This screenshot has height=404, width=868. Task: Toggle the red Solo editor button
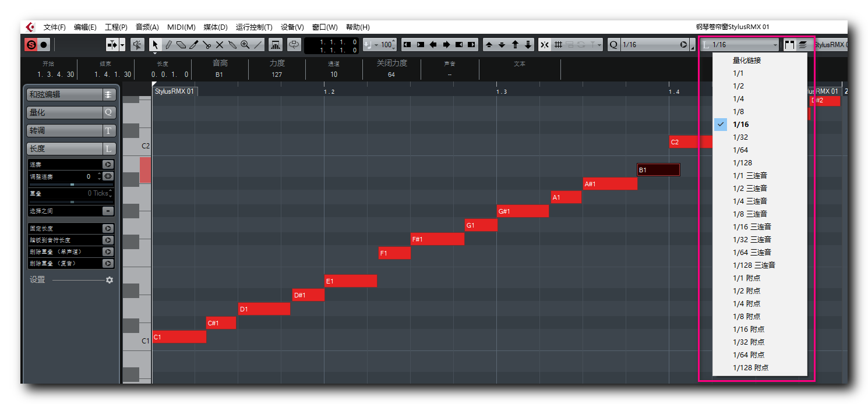31,44
